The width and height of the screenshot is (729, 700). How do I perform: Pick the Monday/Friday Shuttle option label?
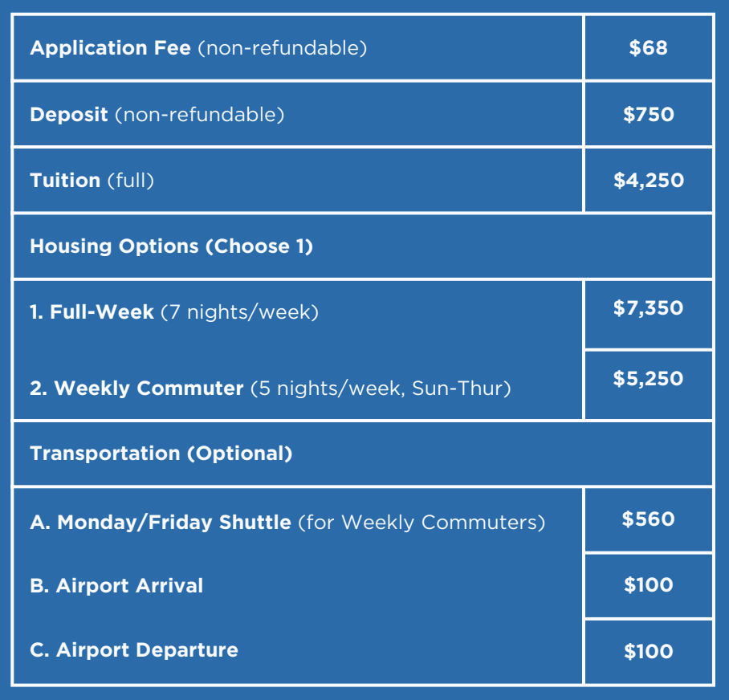pos(161,523)
